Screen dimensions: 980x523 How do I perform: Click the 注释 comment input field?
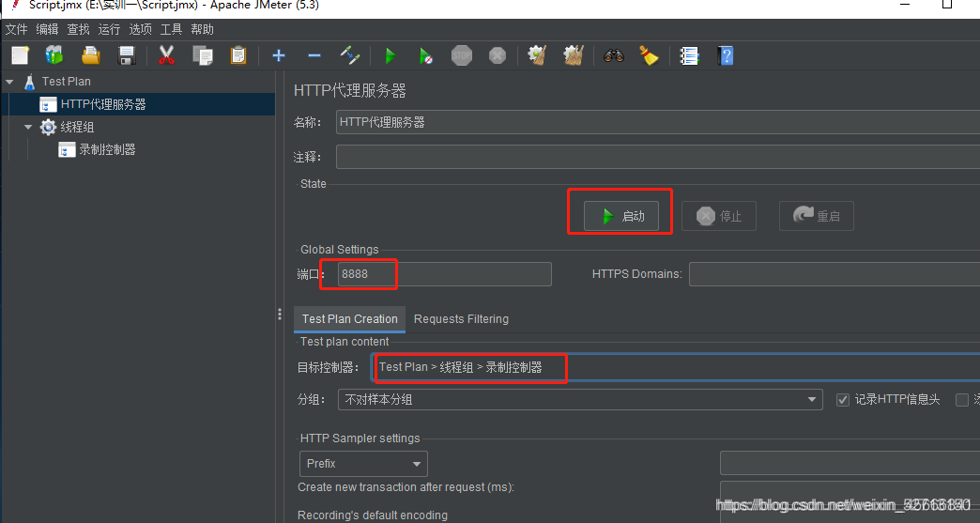pos(657,157)
